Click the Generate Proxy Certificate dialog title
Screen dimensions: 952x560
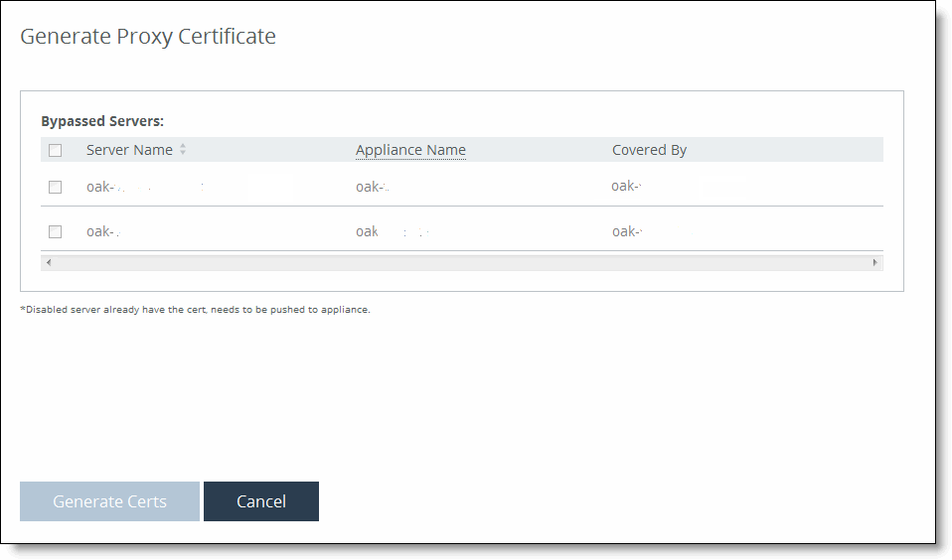148,37
